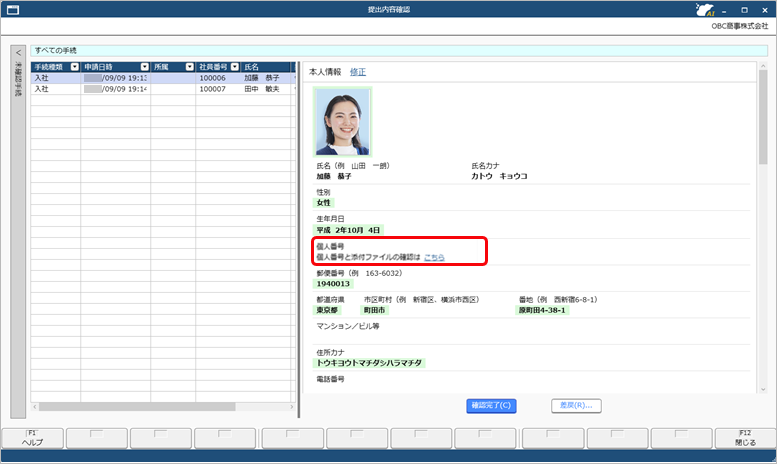Screen dimensions: 777x464
Task: Click the F12 閉じる function key button
Action: (745, 438)
